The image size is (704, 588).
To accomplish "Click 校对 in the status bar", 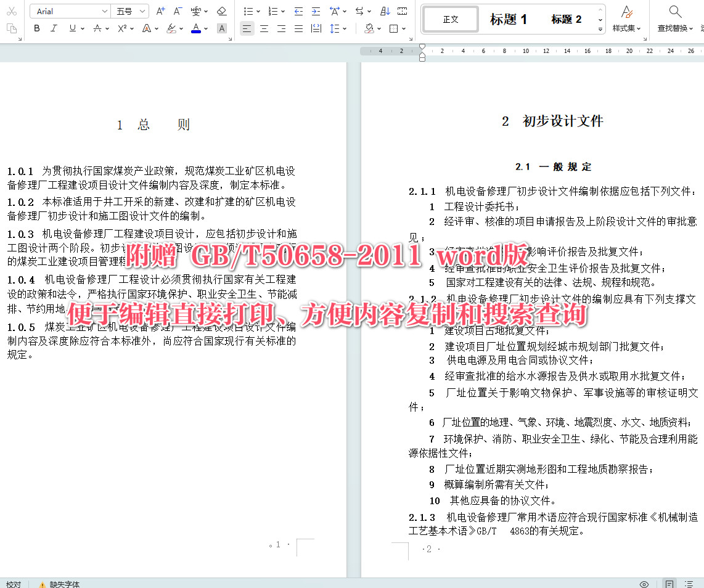I will (x=14, y=584).
